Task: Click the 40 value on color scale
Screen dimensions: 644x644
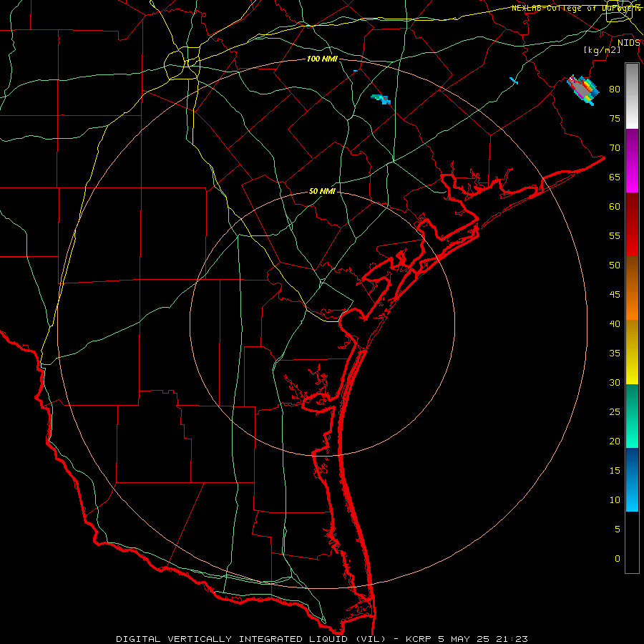Action: coord(615,323)
